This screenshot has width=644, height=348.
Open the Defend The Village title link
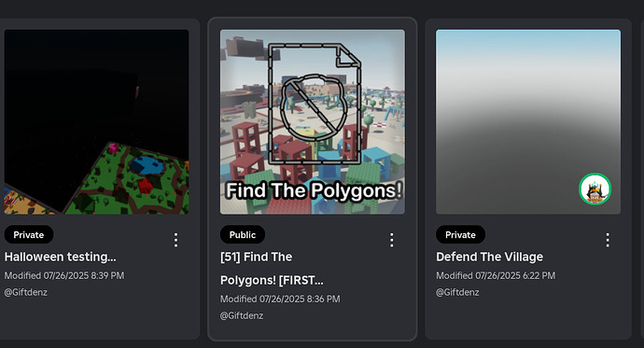click(490, 257)
